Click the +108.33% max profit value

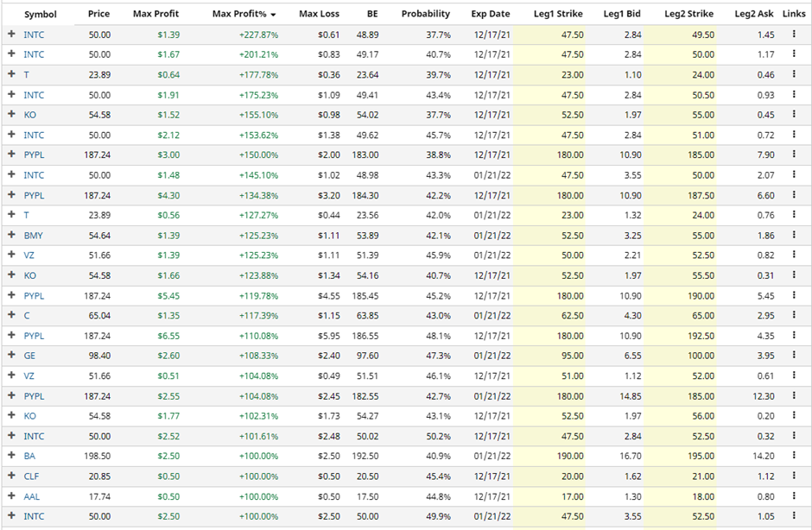coord(258,356)
